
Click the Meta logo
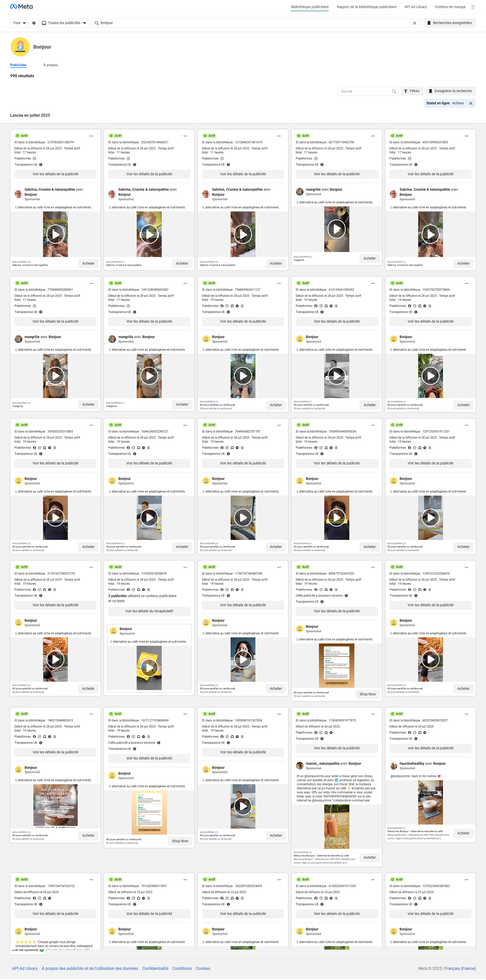point(21,7)
